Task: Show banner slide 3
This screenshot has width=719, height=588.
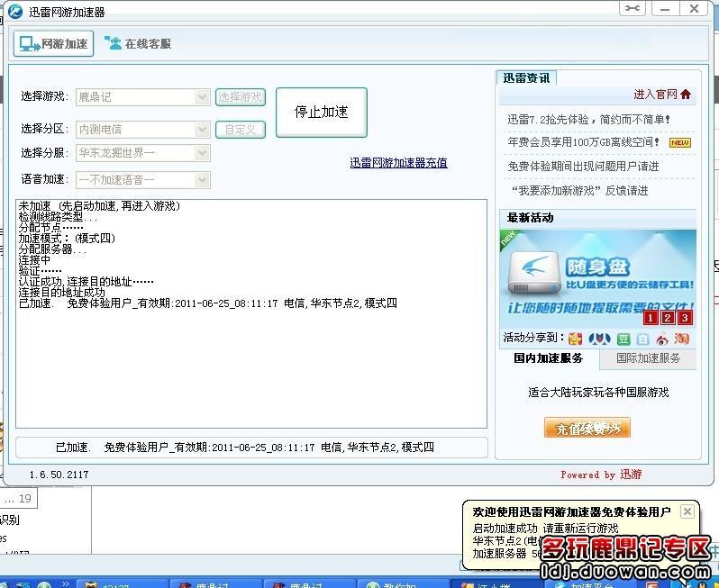Action: pos(685,318)
